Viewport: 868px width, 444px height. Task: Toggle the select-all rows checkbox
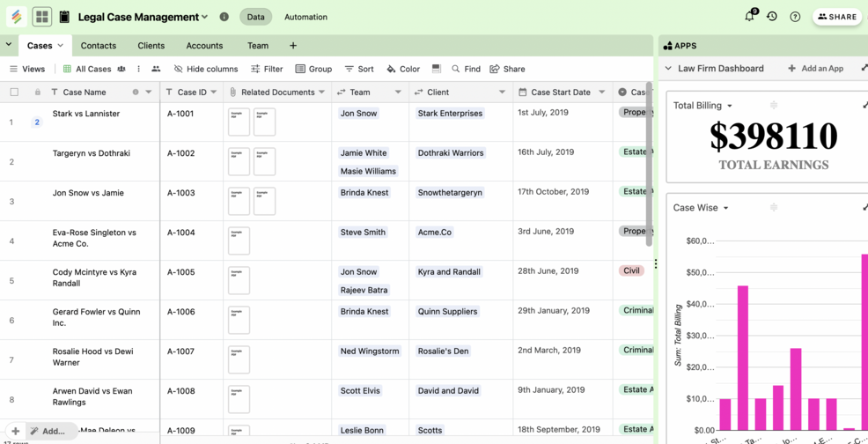point(14,92)
